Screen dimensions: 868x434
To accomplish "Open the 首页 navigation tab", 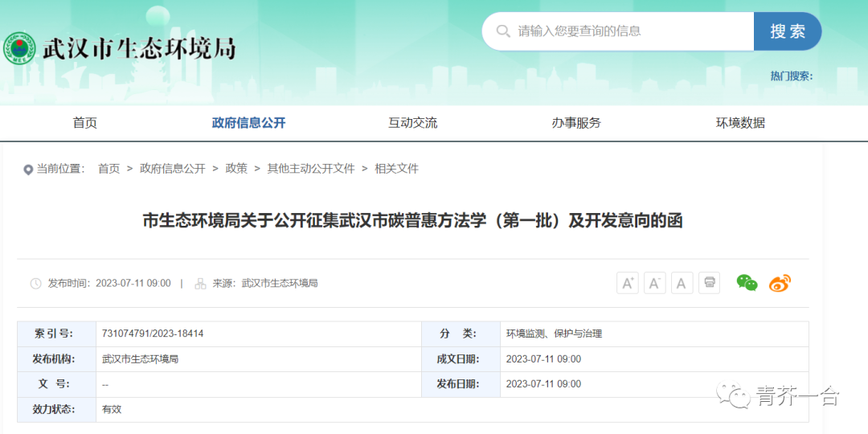I will (84, 123).
